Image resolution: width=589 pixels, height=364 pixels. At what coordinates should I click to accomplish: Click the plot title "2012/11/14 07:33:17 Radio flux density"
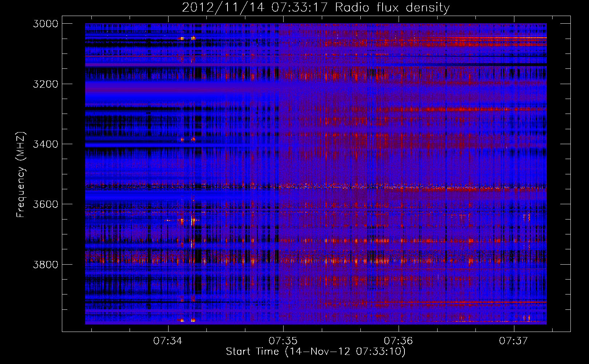pyautogui.click(x=316, y=8)
